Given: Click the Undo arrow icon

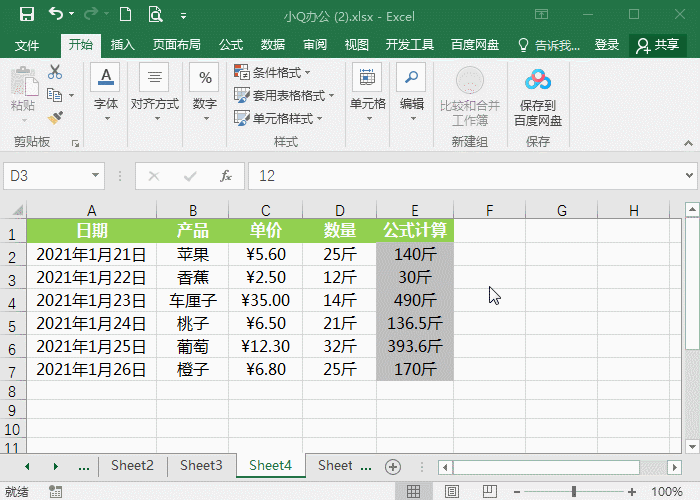Looking at the screenshot, I should tap(56, 15).
